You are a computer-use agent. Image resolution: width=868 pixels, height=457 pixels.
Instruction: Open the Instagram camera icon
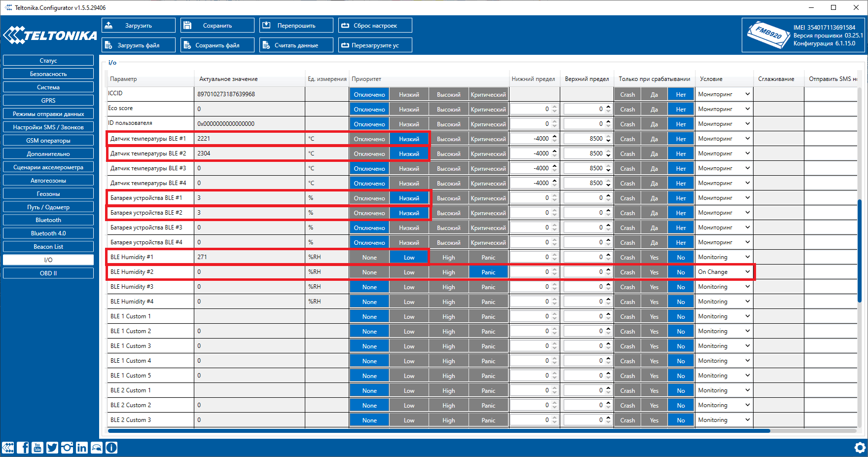point(67,448)
